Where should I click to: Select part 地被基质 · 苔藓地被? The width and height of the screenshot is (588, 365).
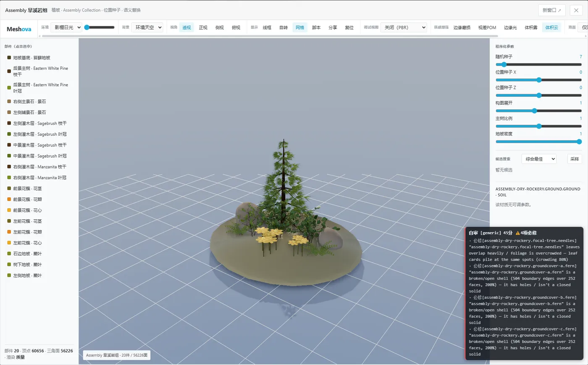(x=39, y=58)
